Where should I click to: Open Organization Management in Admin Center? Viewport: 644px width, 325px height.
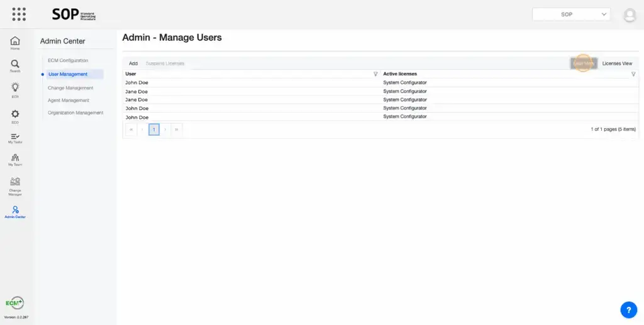pos(75,113)
